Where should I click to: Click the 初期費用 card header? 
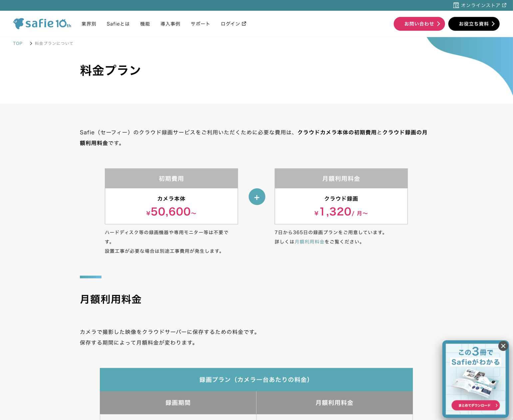coord(171,178)
